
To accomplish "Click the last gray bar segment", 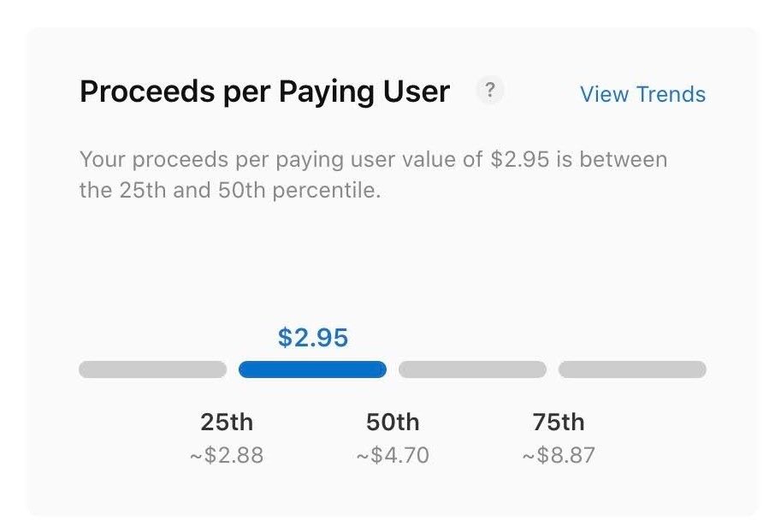I will 632,369.
